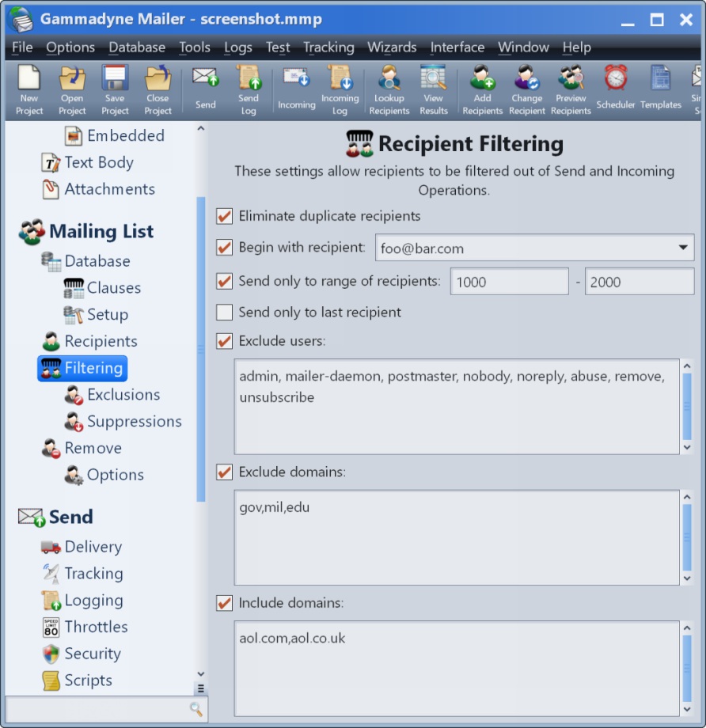Click the range end field showing 2000
This screenshot has height=728, width=706.
pos(640,282)
